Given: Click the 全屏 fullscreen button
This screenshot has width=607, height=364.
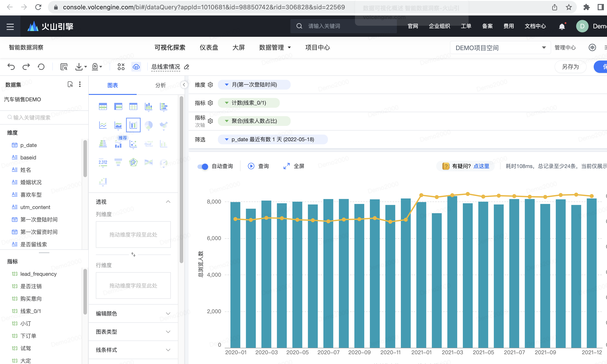Looking at the screenshot, I should [294, 166].
